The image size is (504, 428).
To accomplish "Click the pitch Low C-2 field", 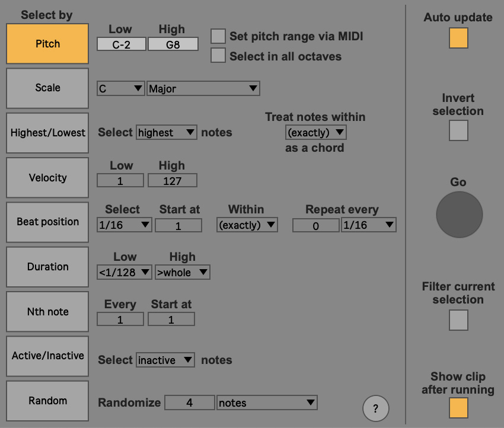I will [121, 44].
